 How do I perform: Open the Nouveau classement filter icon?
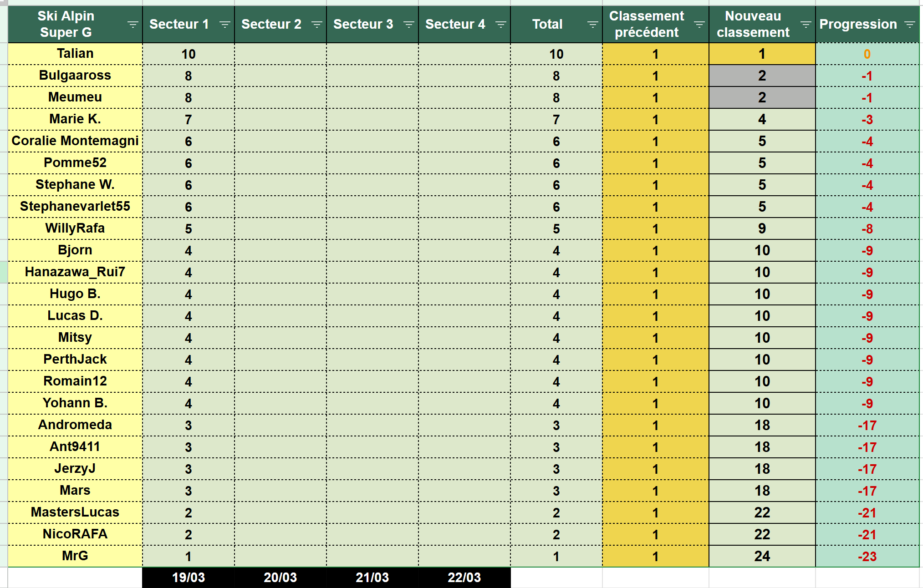tap(806, 25)
